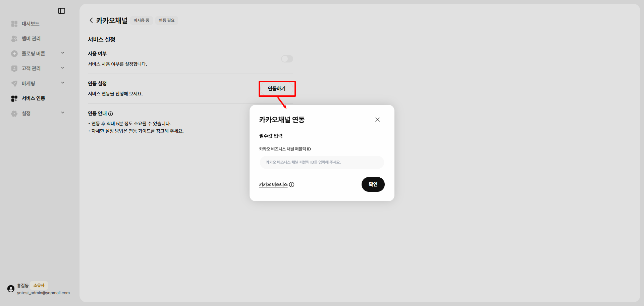Expand the 설정 menu chevron
Screen dimensions: 644x306
63,113
